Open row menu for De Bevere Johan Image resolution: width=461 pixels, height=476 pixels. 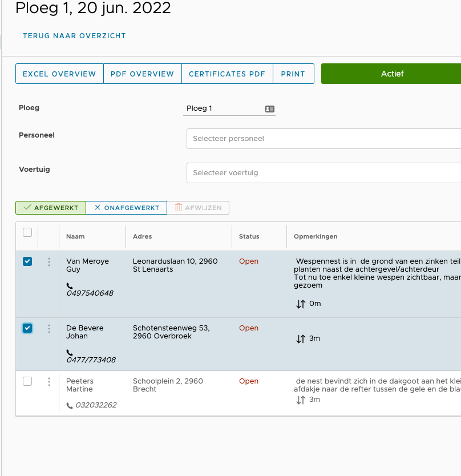(x=49, y=329)
